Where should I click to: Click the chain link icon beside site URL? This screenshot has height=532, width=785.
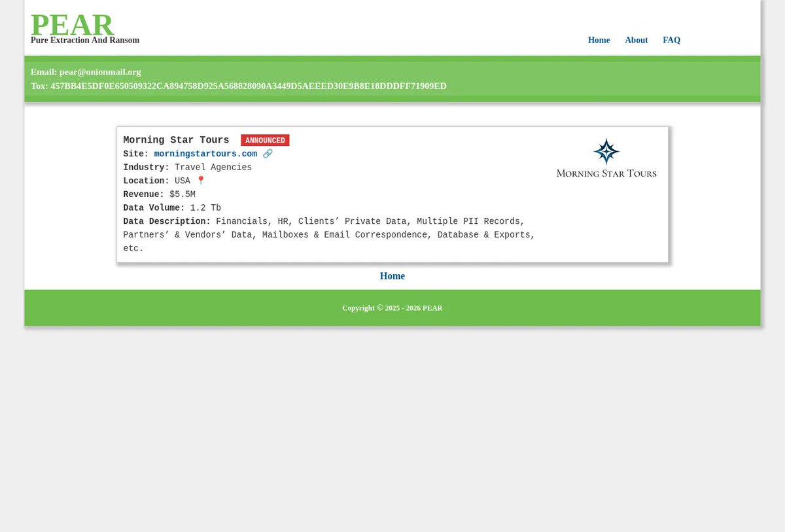click(x=268, y=154)
